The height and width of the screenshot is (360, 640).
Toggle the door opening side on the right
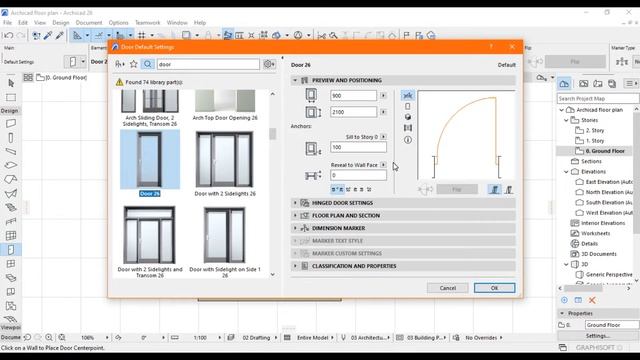[509, 189]
